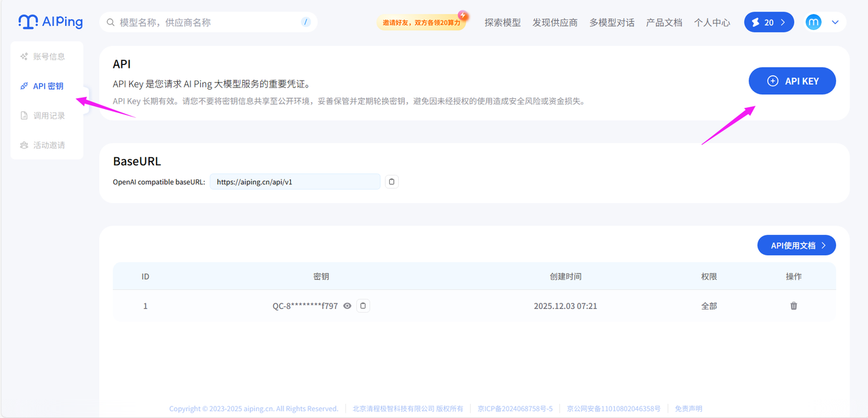868x418 pixels.
Task: Select the API 密钥 sidebar entry
Action: coord(46,85)
